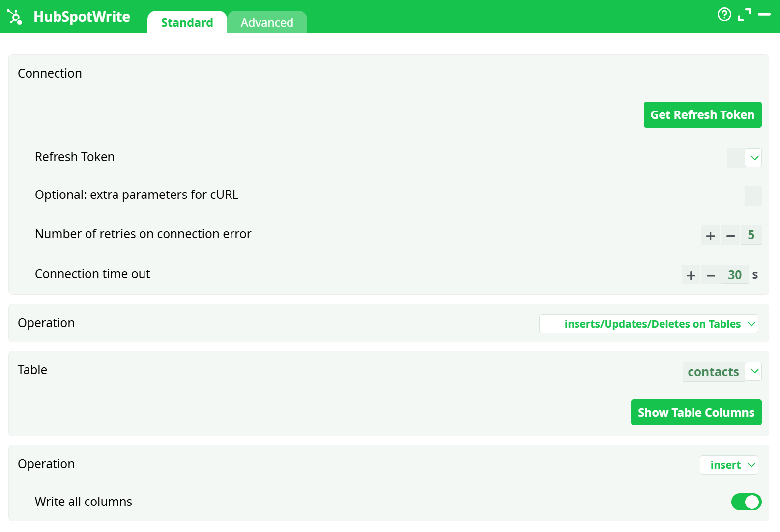Click the 'Write all columns' label
This screenshot has width=780, height=532.
pyautogui.click(x=84, y=502)
